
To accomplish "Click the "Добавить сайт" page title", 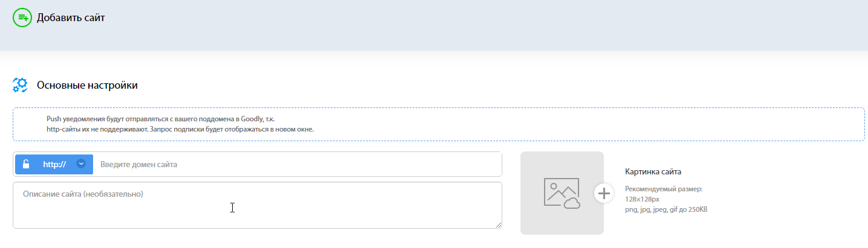I will [71, 17].
